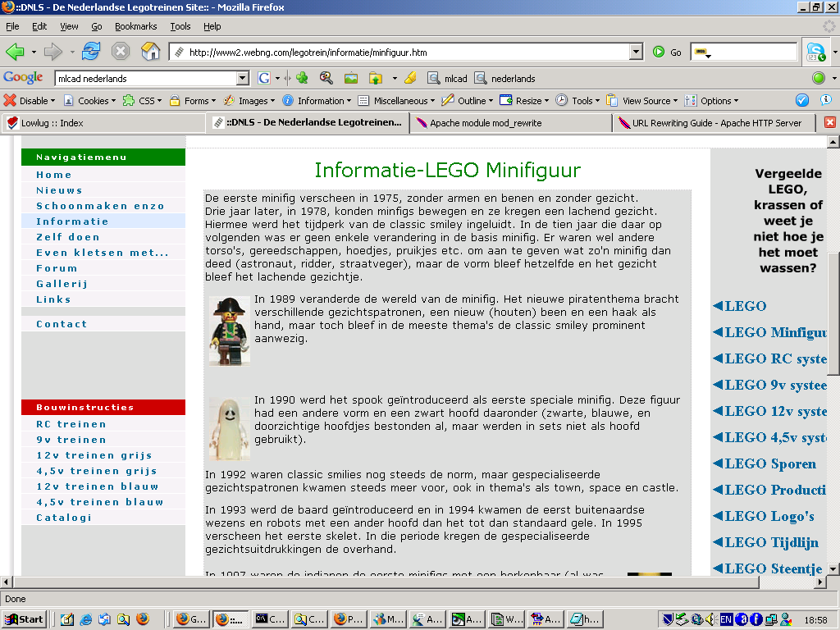Viewport: 840px width, 630px height.
Task: Click the Skype icon in navigation toolbar
Action: (x=816, y=52)
